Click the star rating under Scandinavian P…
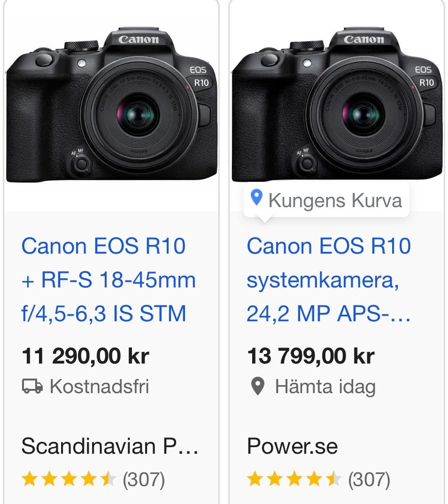This screenshot has width=448, height=504. [x=69, y=479]
